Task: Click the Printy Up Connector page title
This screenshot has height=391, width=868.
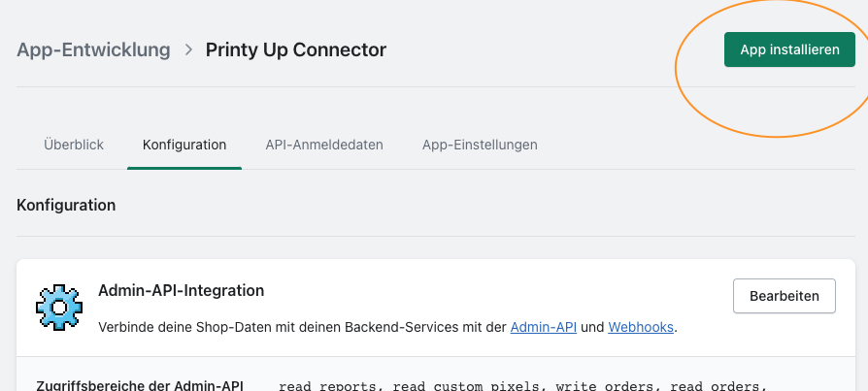Action: coord(296,49)
